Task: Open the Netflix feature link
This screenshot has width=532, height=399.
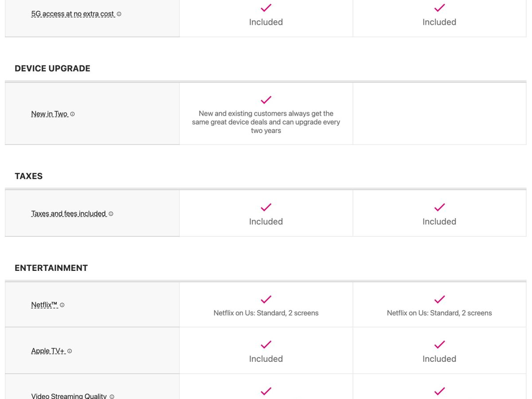Action: [44, 305]
